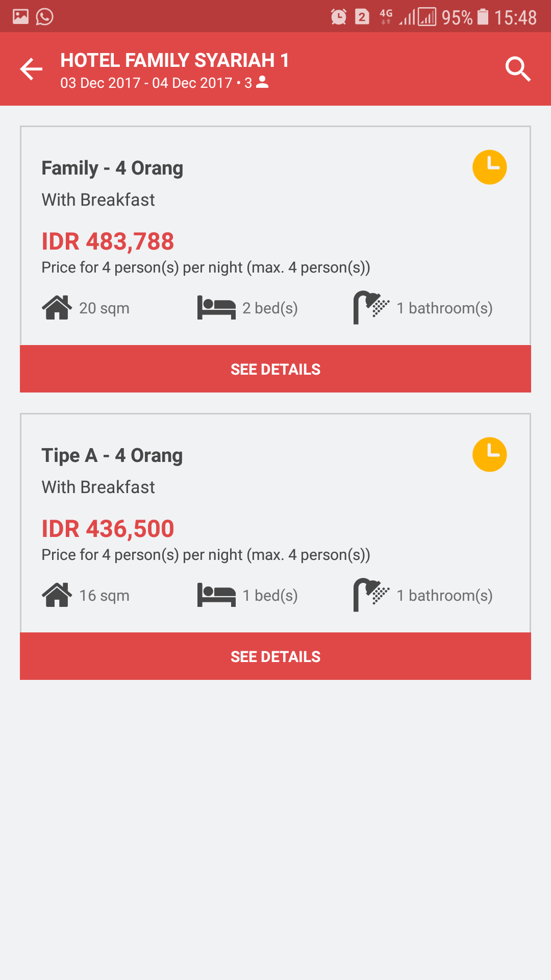Tap the clock icon on Family room
Image resolution: width=551 pixels, height=980 pixels.
[489, 167]
